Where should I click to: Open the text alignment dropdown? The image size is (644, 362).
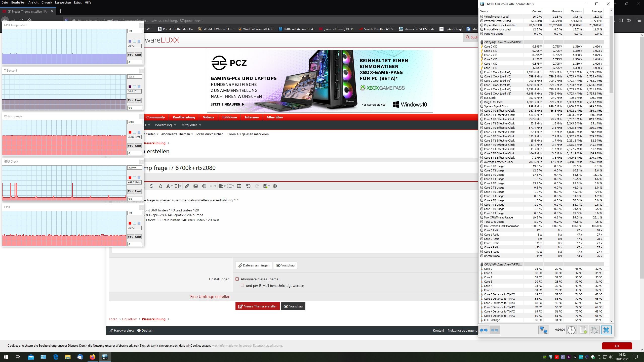point(222,186)
